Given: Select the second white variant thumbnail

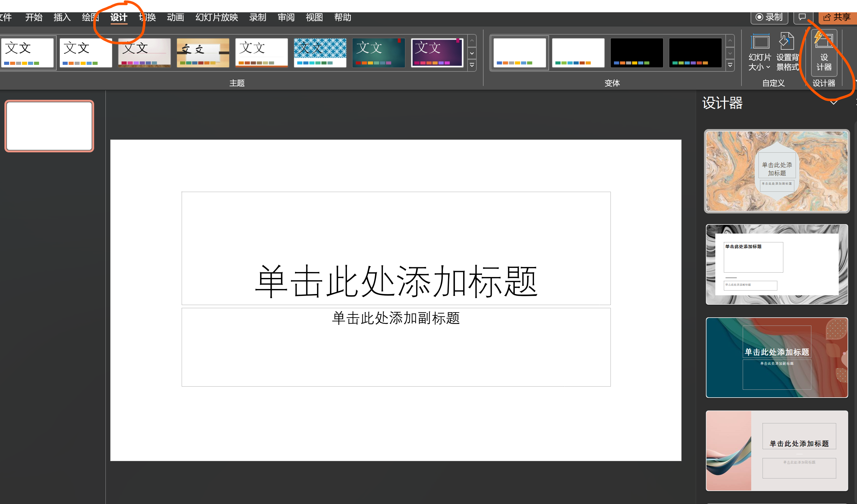Looking at the screenshot, I should tap(578, 53).
